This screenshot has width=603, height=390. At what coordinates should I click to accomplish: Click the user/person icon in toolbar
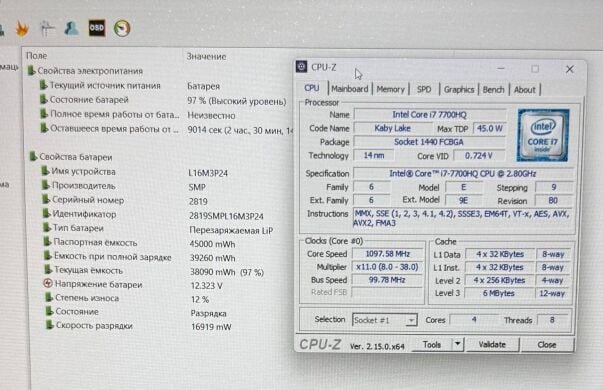pos(71,28)
